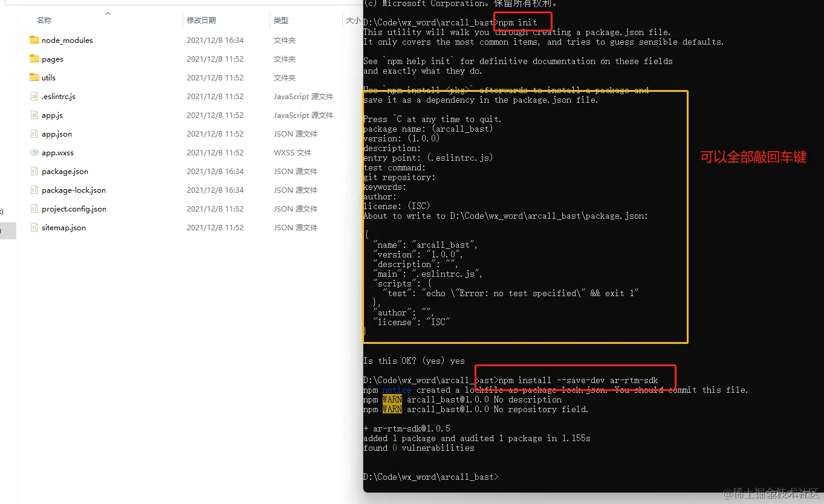Click 'added 1 package and audited' line
Viewport: 824px width, 504px height.
[x=477, y=438]
